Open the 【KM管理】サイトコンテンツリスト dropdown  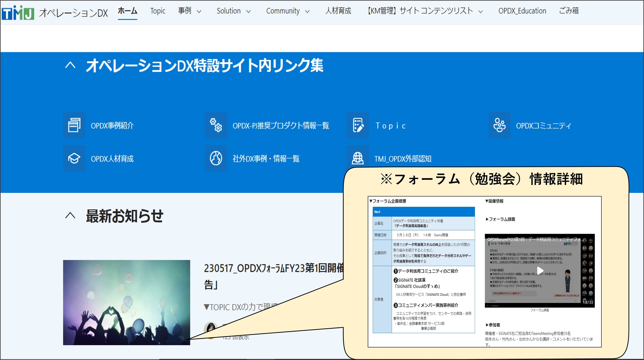point(481,12)
